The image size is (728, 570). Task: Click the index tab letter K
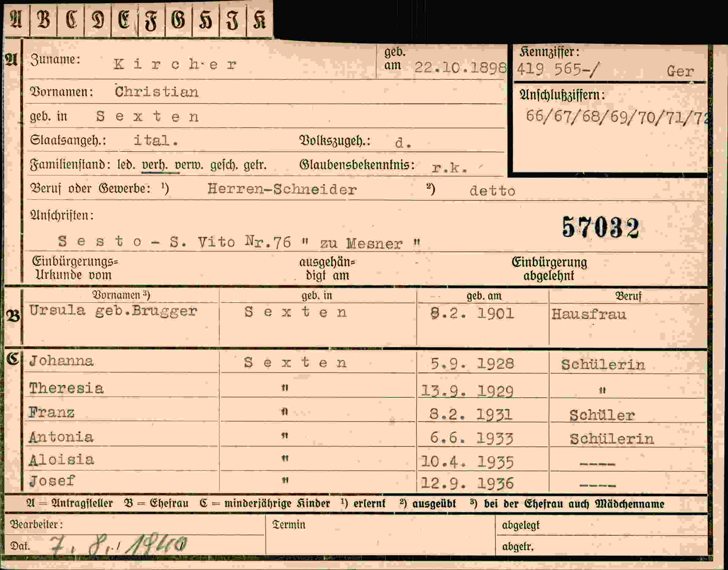pyautogui.click(x=259, y=19)
